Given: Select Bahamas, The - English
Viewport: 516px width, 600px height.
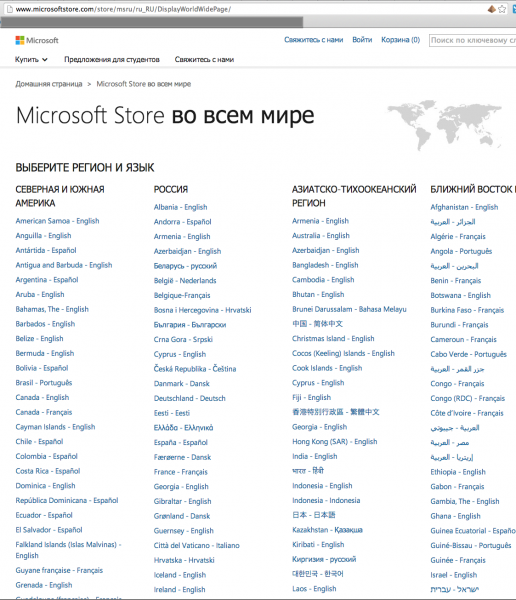Looking at the screenshot, I should [x=52, y=309].
